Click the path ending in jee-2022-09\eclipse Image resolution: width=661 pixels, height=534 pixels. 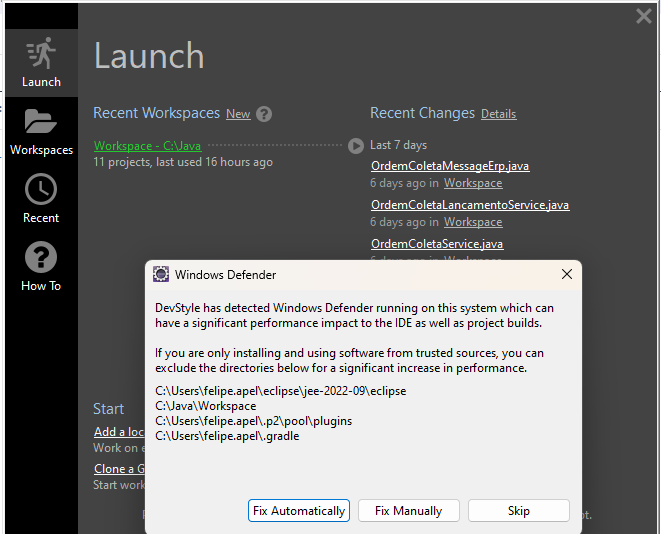[x=281, y=391]
